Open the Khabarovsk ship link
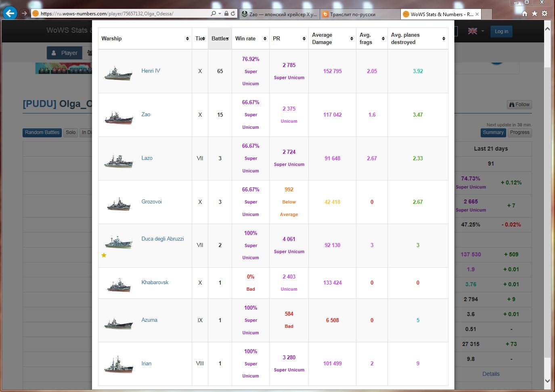Image resolution: width=555 pixels, height=392 pixels. (155, 283)
